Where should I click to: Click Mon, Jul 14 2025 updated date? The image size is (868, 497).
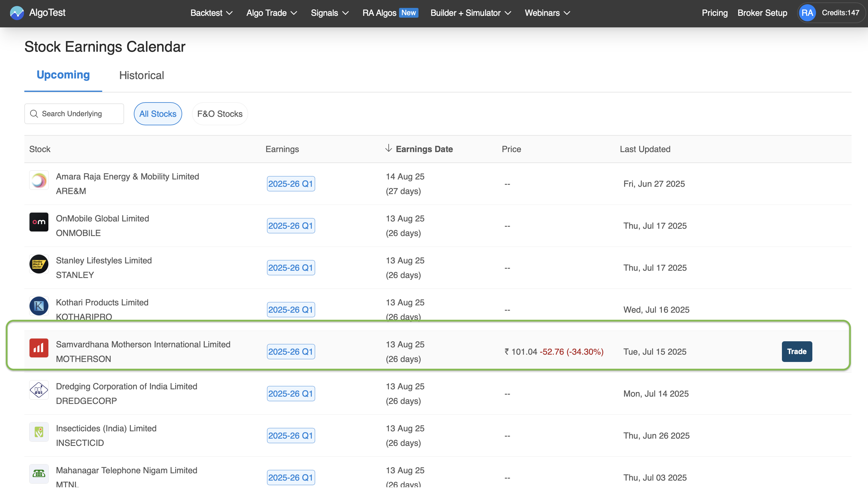click(656, 394)
